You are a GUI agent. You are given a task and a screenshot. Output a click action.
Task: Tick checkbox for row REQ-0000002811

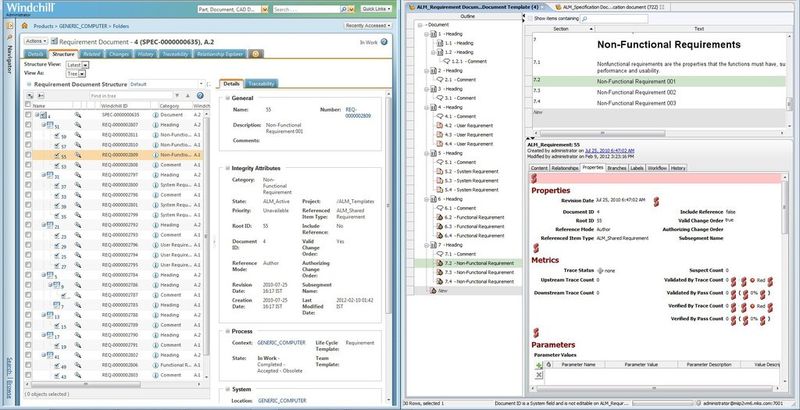28,135
